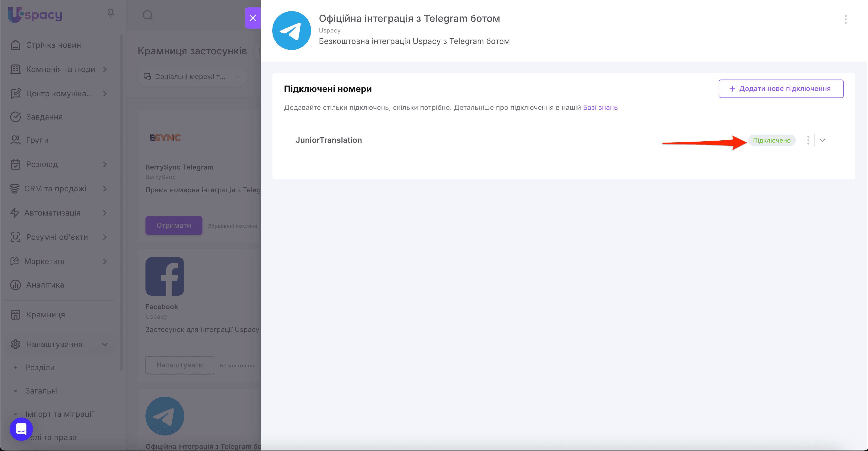Expand the JuniorTranslation connection details chevron

822,140
